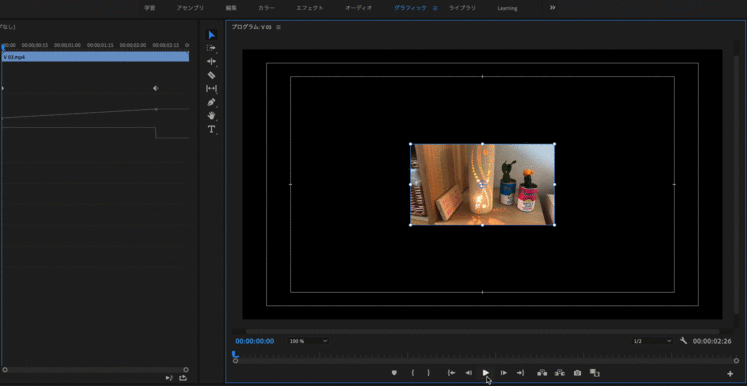This screenshot has height=386, width=747.
Task: Select the Slip tool
Action: point(211,89)
